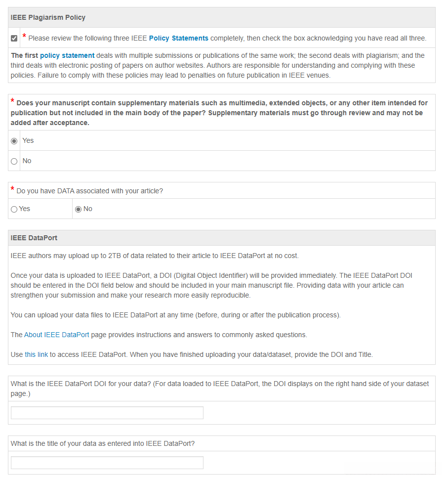Open the bold "Policy Statements" link
This screenshot has width=448, height=478.
coord(178,38)
